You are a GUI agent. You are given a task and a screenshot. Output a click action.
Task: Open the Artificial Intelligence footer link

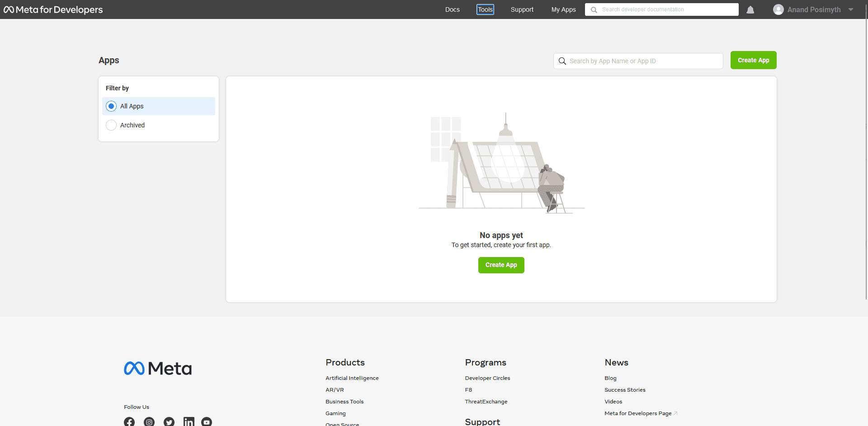pos(352,378)
